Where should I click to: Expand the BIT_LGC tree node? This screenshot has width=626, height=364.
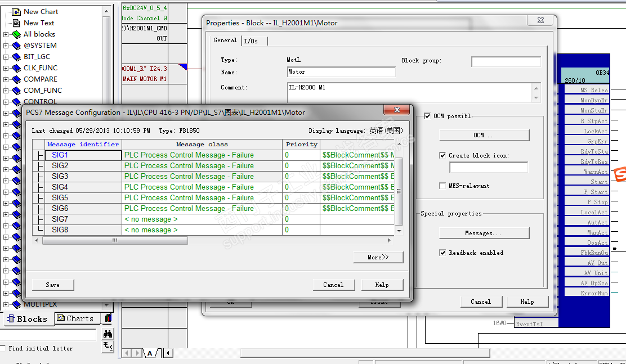click(6, 57)
